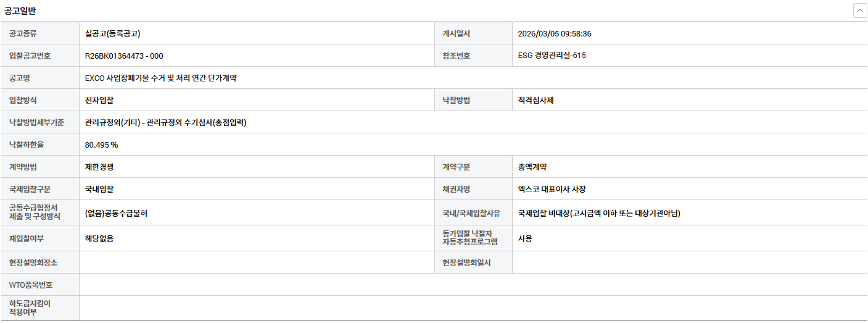
Task: Select the 낙찰하한율 value 80.495 %
Action: click(x=101, y=145)
